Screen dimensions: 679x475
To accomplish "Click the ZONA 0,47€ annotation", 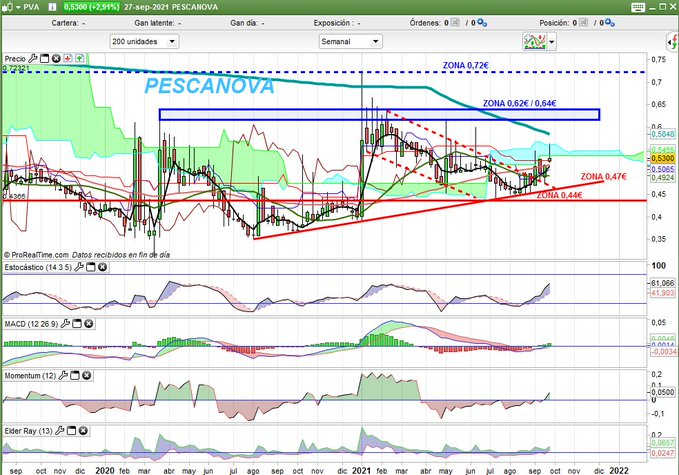I will (x=603, y=177).
